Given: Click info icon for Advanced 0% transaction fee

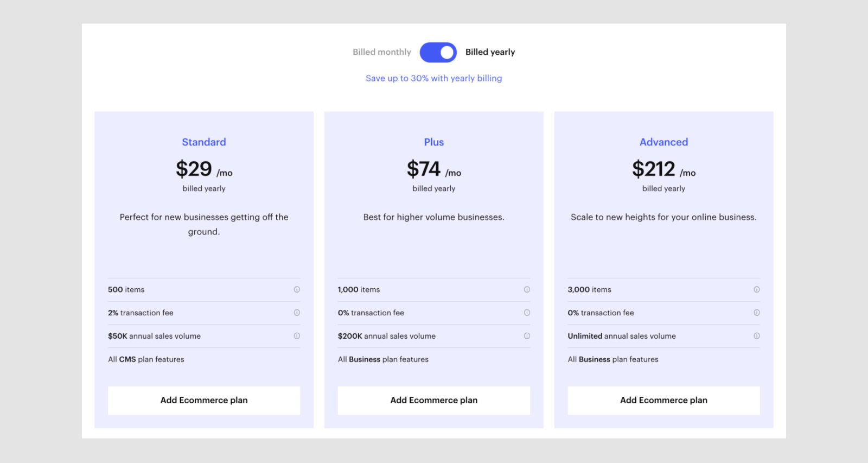Looking at the screenshot, I should point(757,313).
